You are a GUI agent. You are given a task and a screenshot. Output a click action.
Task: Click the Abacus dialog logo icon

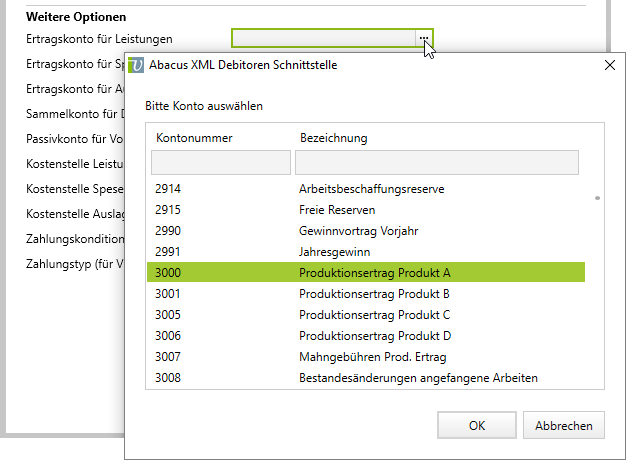pyautogui.click(x=137, y=65)
